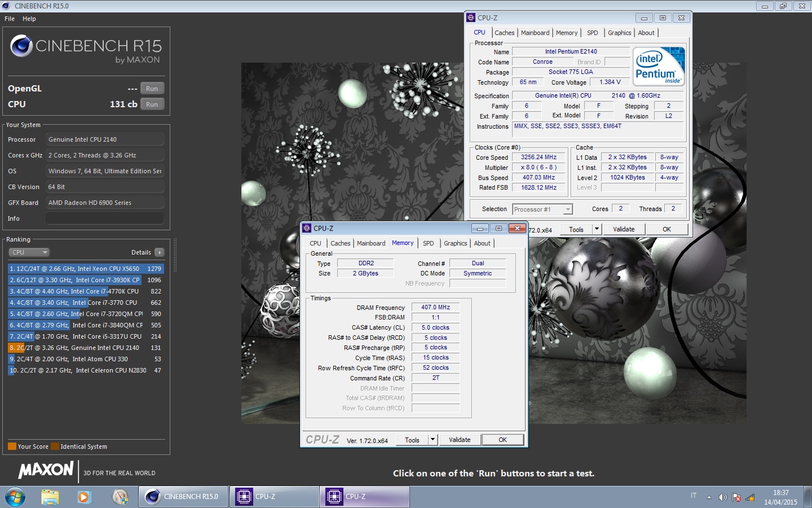Screen dimensions: 812x508
Task: Select the Xeon X5650 ranking row
Action: pyautogui.click(x=85, y=269)
